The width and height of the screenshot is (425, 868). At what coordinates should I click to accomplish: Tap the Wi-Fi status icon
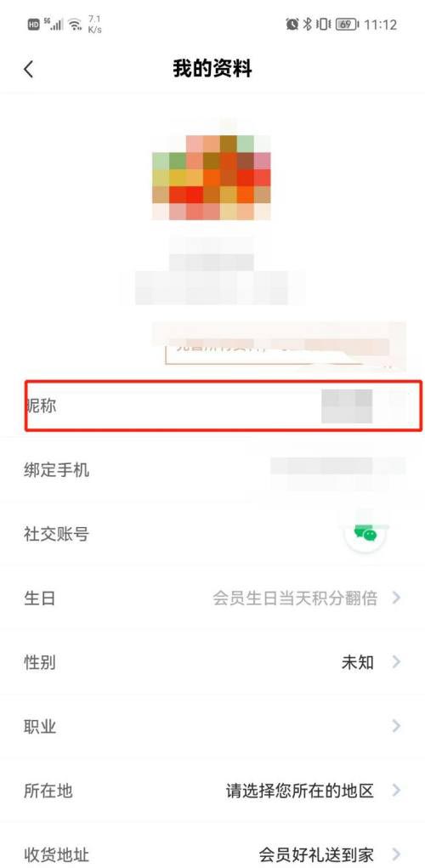tap(76, 25)
